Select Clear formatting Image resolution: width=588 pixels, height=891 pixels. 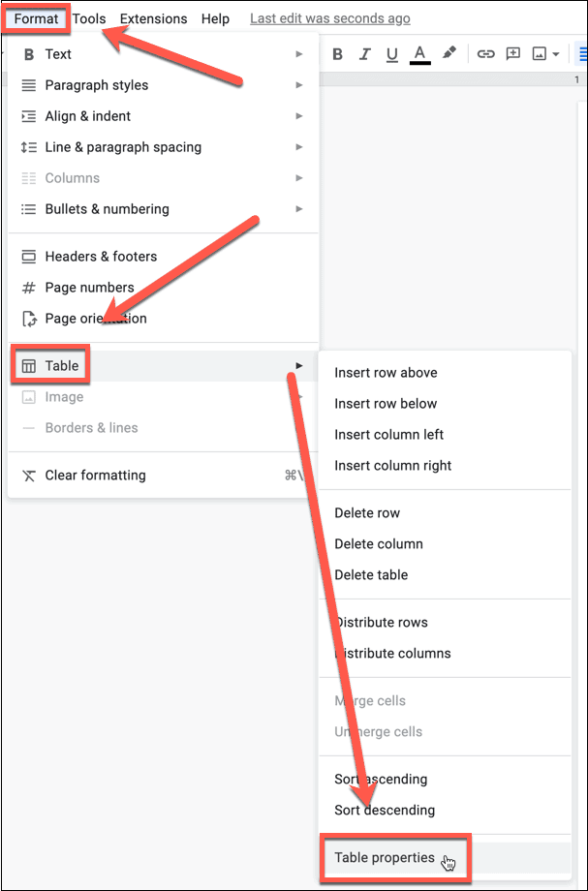coord(94,476)
